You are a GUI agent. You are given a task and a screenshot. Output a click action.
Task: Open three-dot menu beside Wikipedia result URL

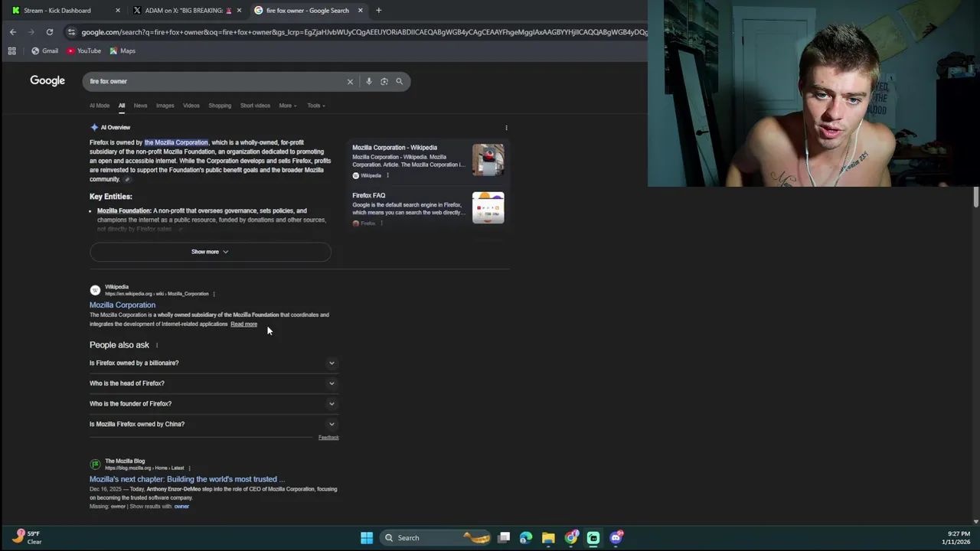[214, 294]
